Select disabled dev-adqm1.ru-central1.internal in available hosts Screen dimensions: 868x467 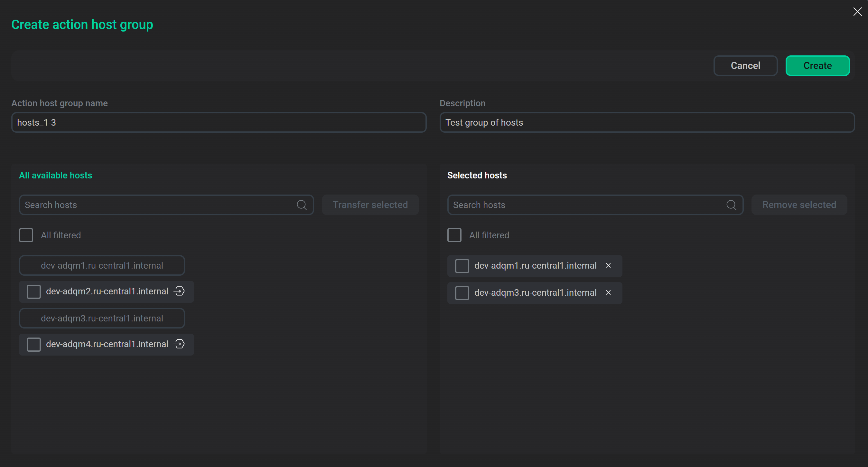[x=102, y=265]
